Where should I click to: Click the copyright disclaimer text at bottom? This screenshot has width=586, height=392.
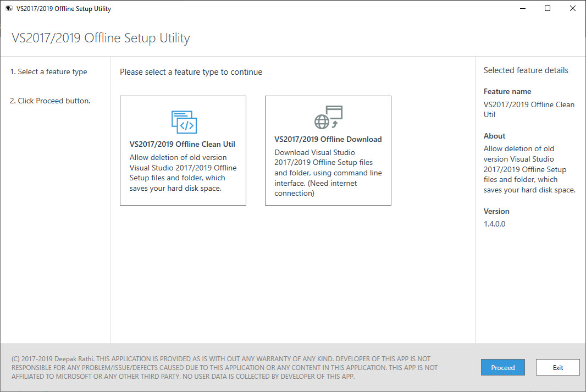[225, 367]
